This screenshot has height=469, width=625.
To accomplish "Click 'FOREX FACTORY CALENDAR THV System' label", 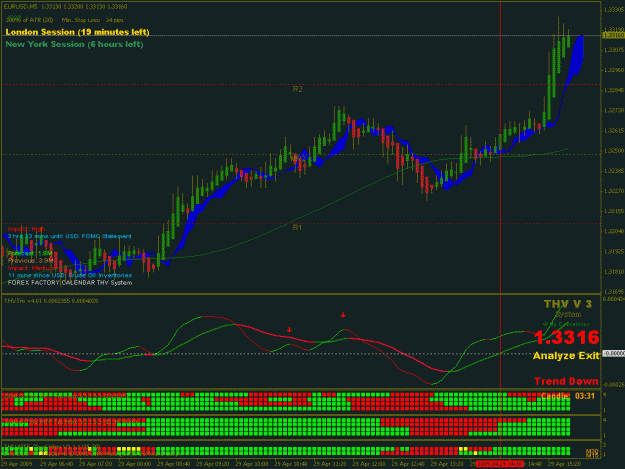I will (70, 283).
